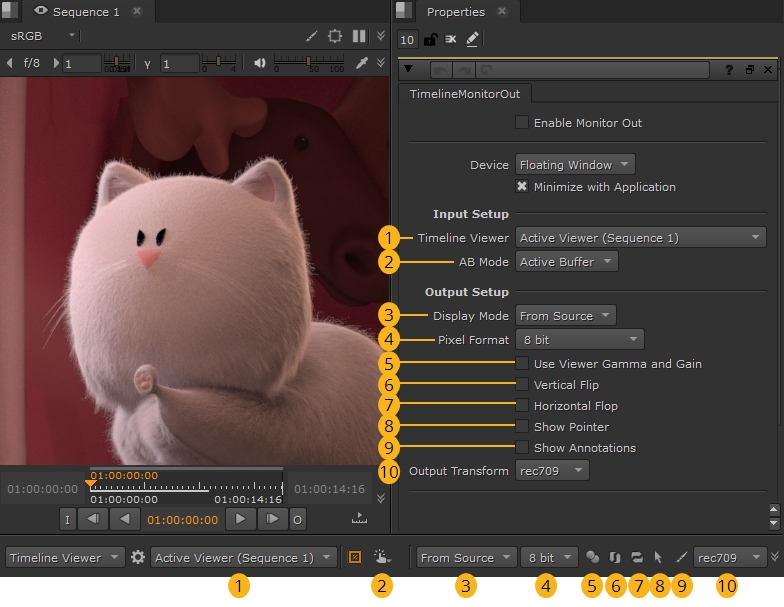Viewport: 784px width, 607px height.
Task: Open the Device dropdown set to Floating Window
Action: point(575,165)
